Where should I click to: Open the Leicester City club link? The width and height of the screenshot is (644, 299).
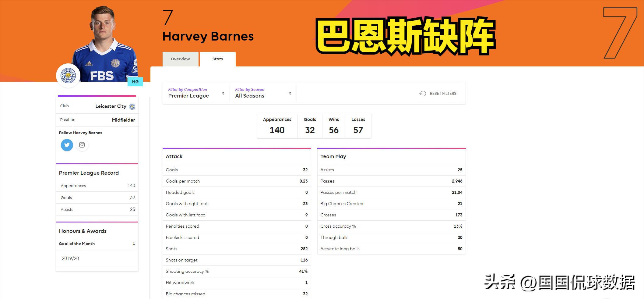[111, 106]
